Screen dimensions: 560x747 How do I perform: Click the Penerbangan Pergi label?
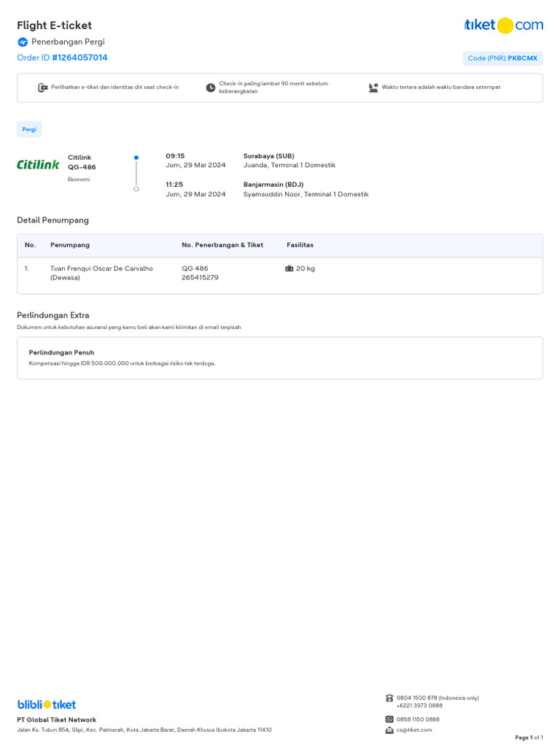pos(68,42)
